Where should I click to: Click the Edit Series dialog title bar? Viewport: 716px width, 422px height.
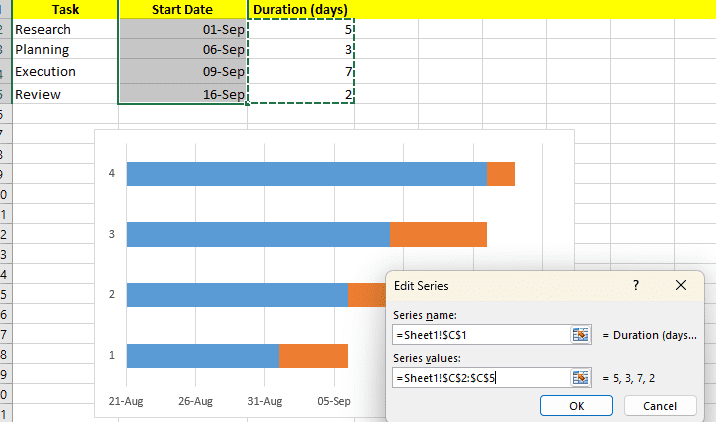(500, 285)
